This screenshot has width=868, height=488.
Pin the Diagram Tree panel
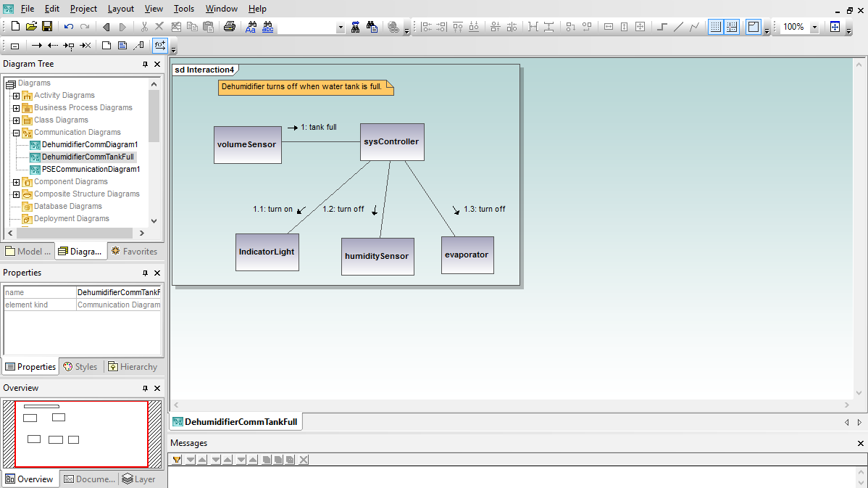[x=145, y=65]
